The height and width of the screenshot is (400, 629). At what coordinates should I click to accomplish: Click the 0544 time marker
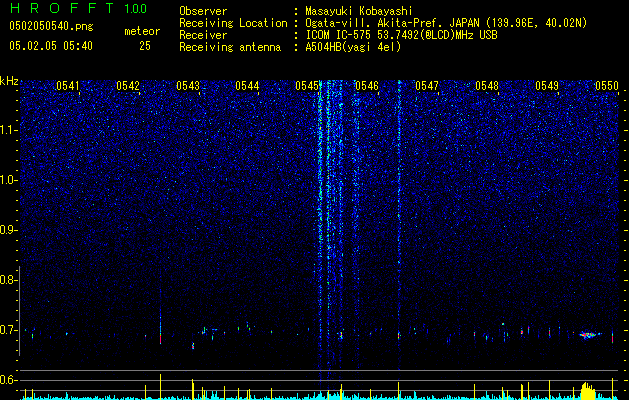coord(247,86)
